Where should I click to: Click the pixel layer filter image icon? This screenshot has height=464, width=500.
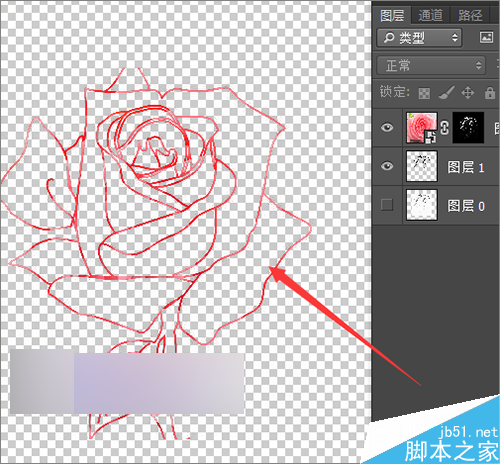click(x=486, y=37)
